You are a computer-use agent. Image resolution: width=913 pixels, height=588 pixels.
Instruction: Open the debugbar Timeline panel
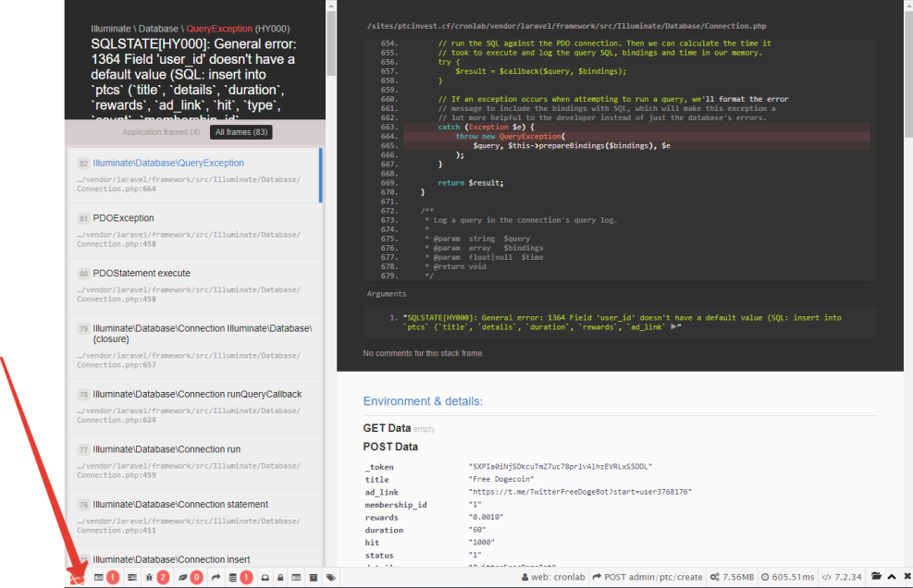(132, 577)
